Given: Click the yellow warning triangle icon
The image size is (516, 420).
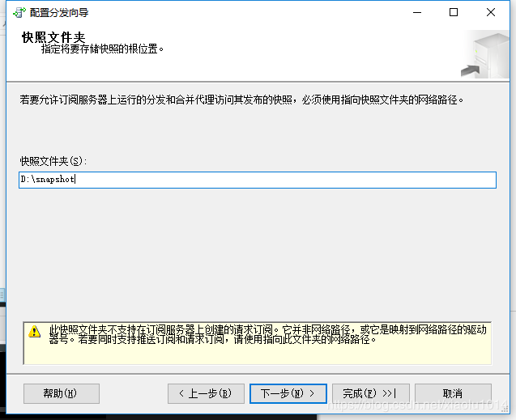Looking at the screenshot, I should point(35,331).
